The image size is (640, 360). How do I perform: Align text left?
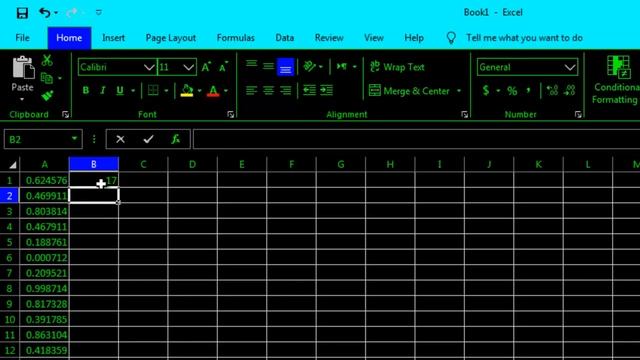pyautogui.click(x=251, y=90)
